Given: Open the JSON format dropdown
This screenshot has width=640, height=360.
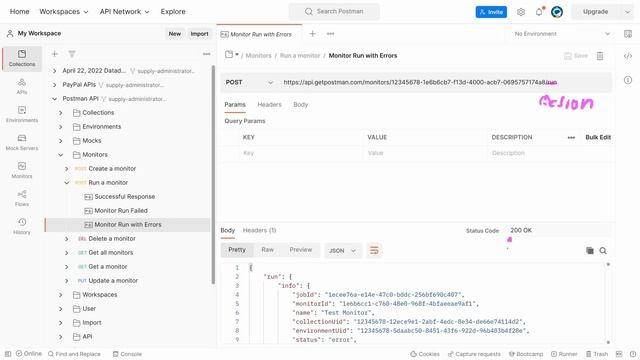Looking at the screenshot, I should coord(342,251).
